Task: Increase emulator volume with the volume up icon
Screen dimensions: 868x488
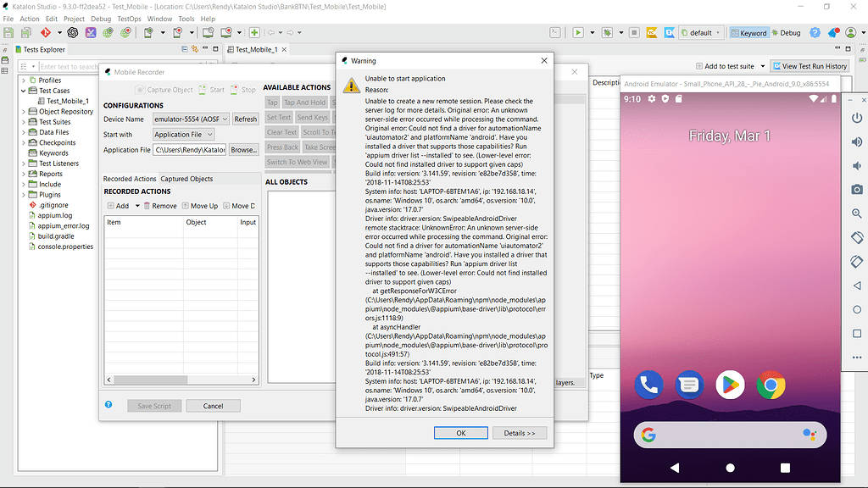Action: coord(857,141)
